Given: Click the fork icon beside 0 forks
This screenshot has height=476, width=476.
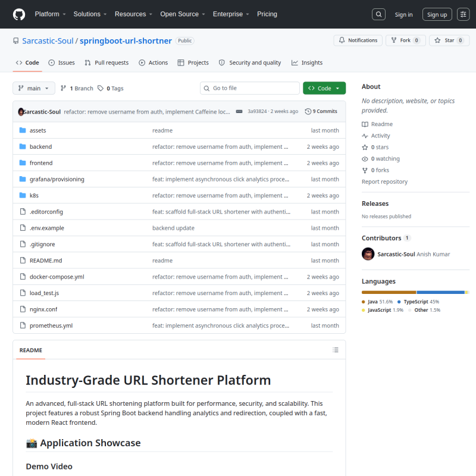Looking at the screenshot, I should point(365,170).
